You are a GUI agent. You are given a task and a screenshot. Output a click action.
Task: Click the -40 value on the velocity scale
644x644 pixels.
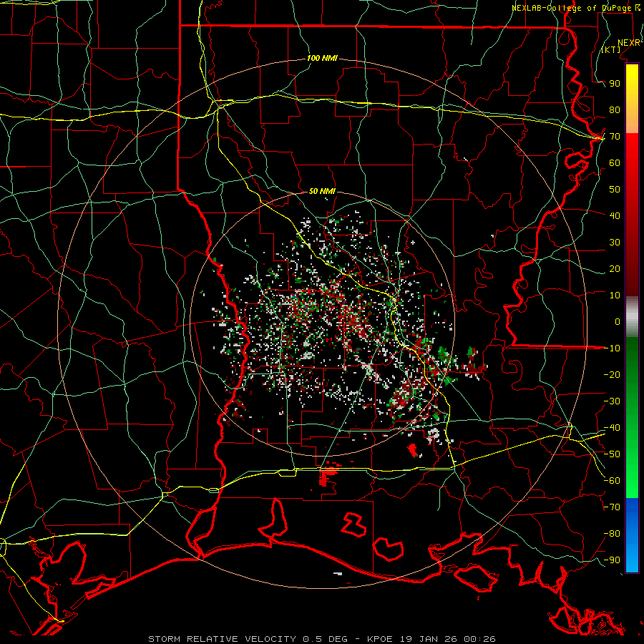point(612,427)
